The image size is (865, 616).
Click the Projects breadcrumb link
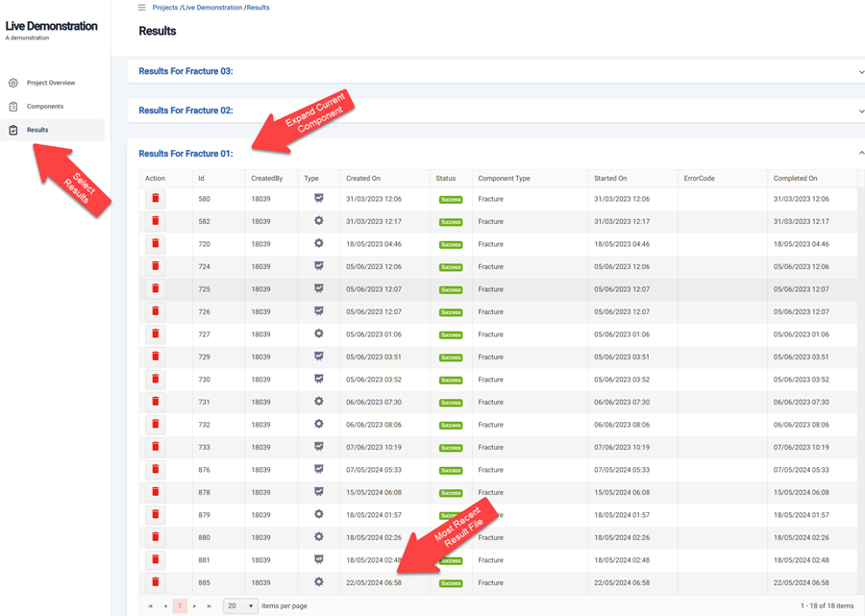(164, 8)
